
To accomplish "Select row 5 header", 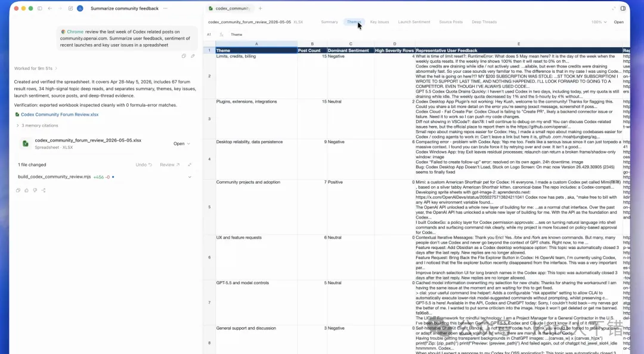I will [x=209, y=207].
